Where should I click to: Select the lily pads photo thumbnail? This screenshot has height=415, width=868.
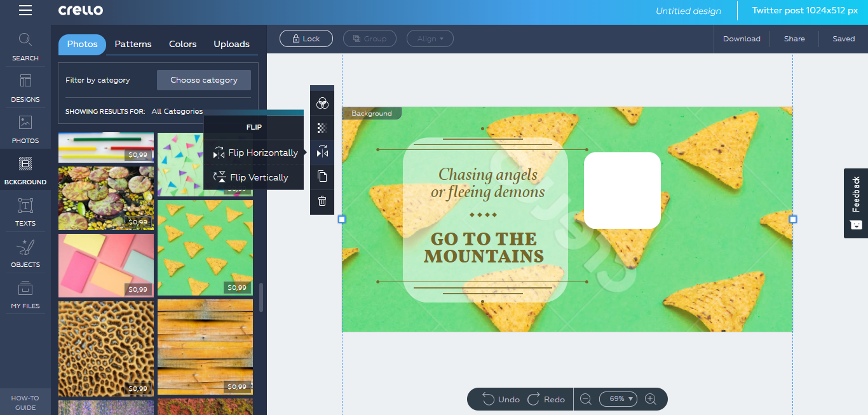pyautogui.click(x=106, y=198)
